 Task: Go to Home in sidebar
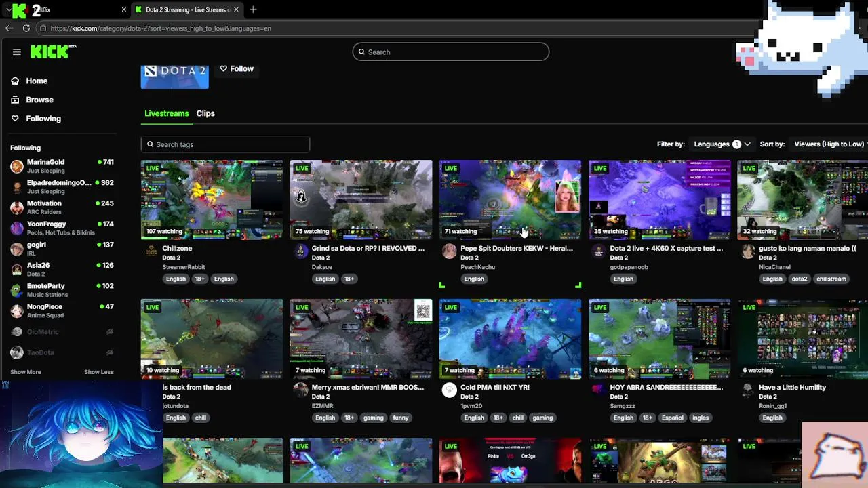click(x=37, y=81)
